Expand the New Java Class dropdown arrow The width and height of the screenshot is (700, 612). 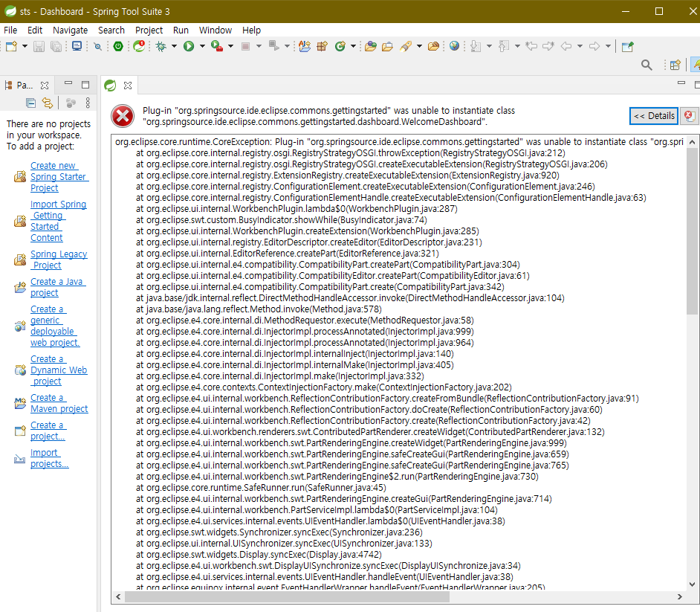coord(353,46)
